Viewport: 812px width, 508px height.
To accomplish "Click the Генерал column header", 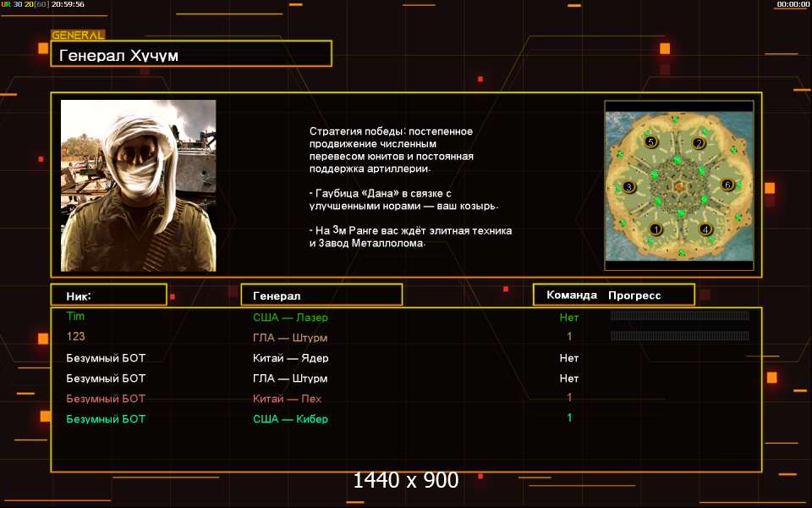I will pyautogui.click(x=321, y=295).
